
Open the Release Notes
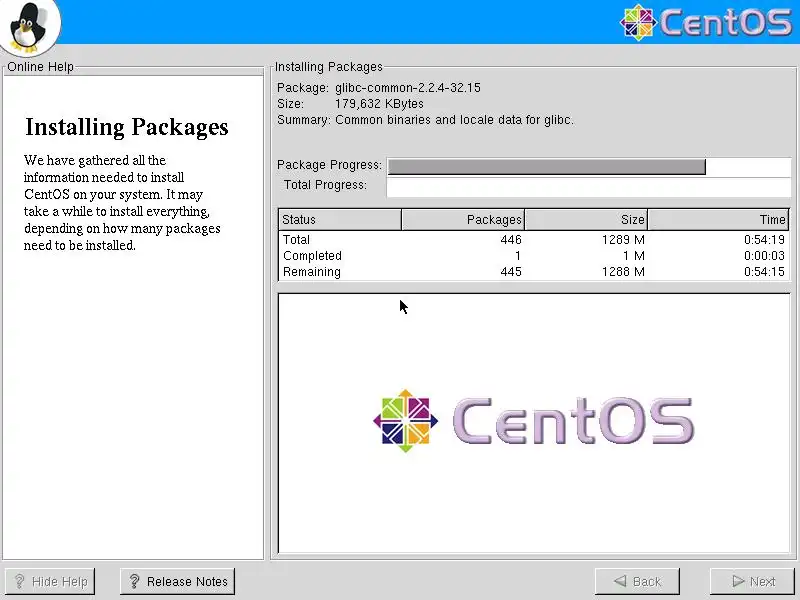click(178, 581)
